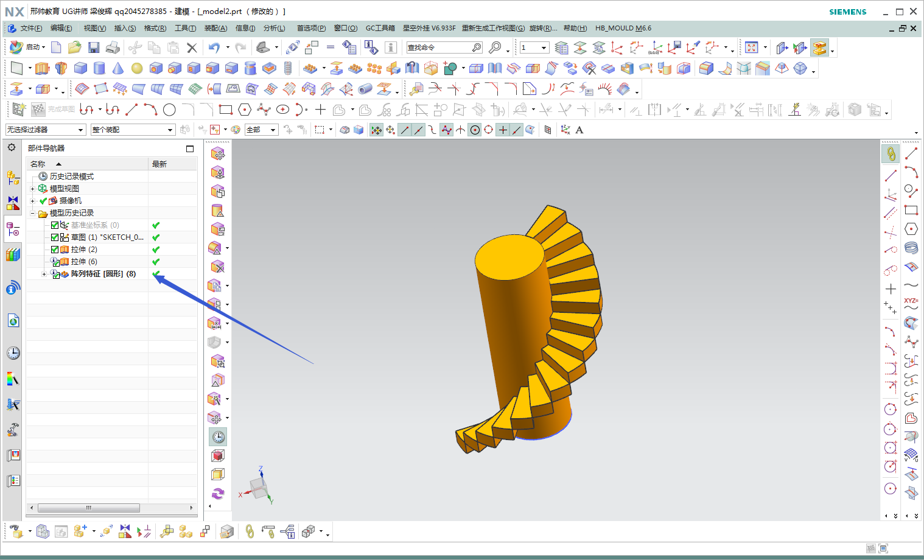Open the 文件(F) menu
Screen dimensions: 924x560
pyautogui.click(x=31, y=28)
